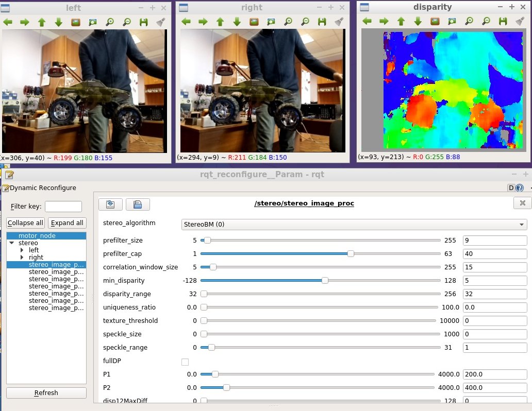Click the Collapse all button
Viewport: 532px width, 411px height.
pyautogui.click(x=25, y=223)
